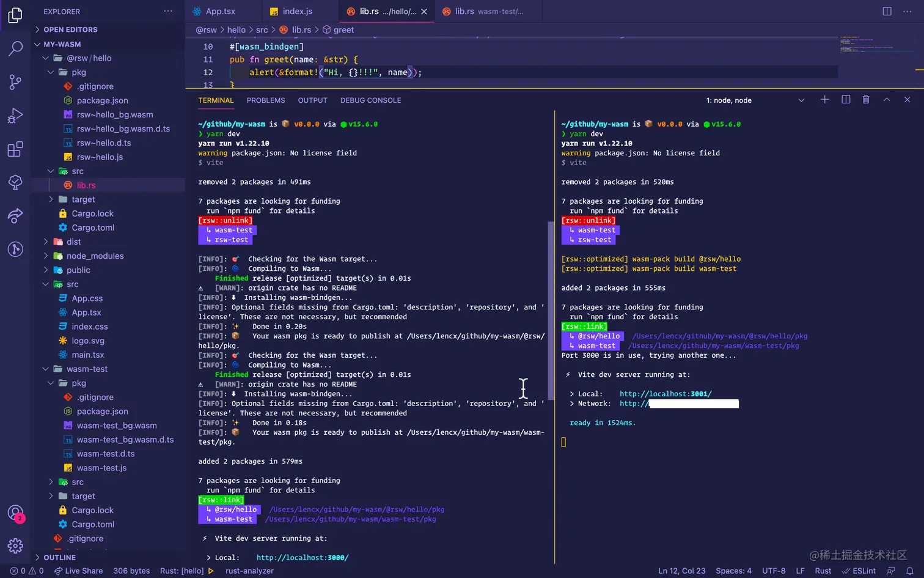Viewport: 924px width, 578px height.
Task: Open the Explorer view in activity bar
Action: 15,15
